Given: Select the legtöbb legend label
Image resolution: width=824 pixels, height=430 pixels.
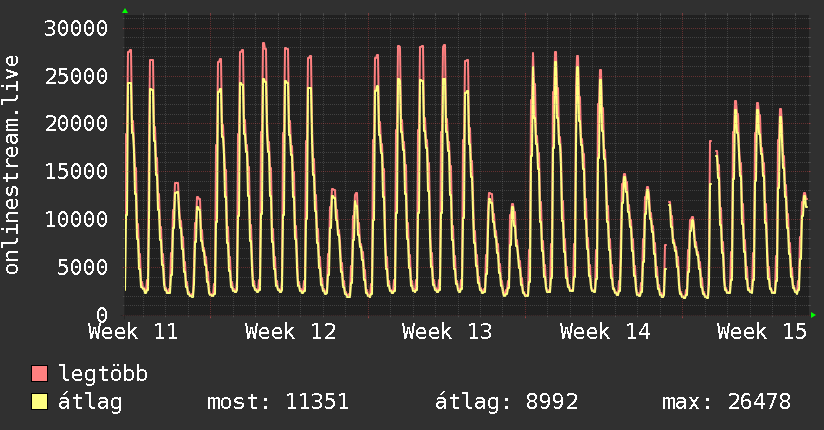Looking at the screenshot, I should pos(104,375).
